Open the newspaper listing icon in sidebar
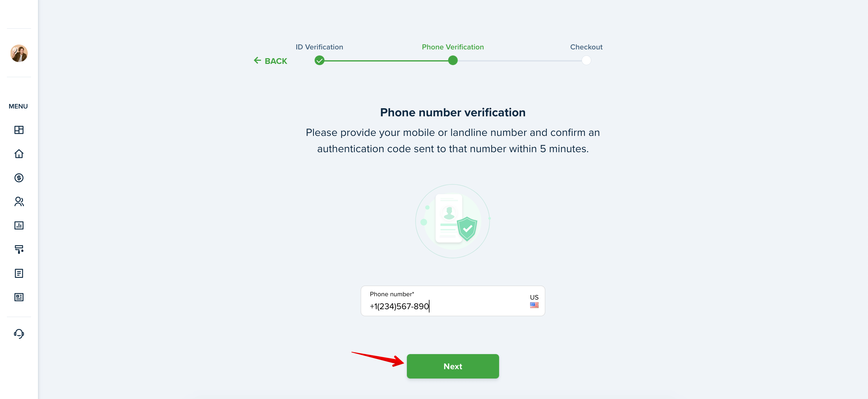The image size is (868, 399). [x=19, y=297]
